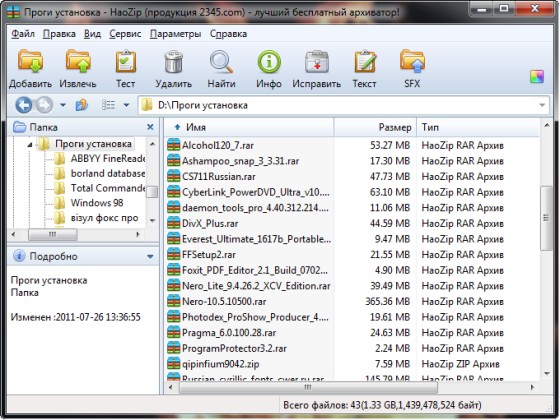Click the Pragma_6.0.100.28.rar archive icon
This screenshot has height=420, width=560.
point(174,332)
